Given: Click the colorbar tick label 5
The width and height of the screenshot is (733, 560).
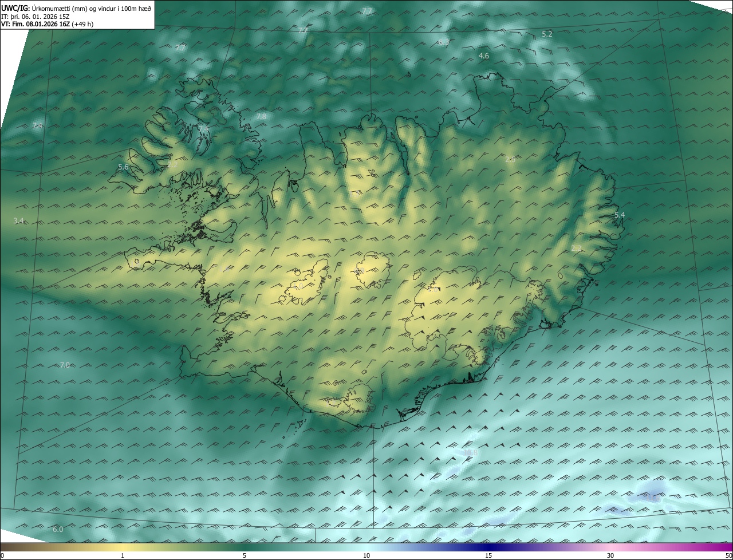Looking at the screenshot, I should 245,556.
